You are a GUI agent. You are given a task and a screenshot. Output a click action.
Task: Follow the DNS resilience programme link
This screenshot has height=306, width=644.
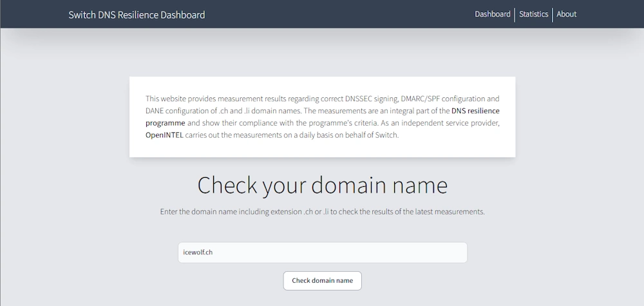475,111
